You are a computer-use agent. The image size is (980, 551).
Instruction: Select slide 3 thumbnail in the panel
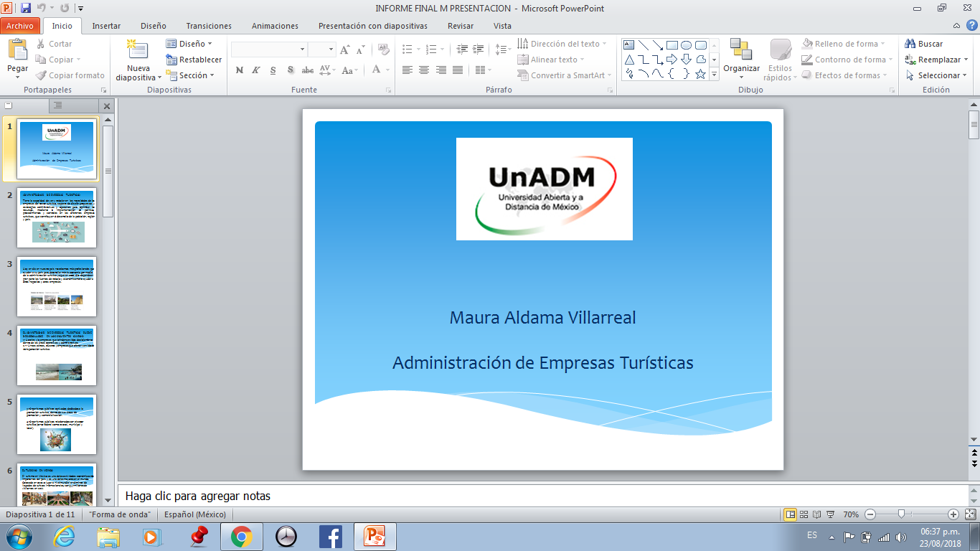coord(57,287)
